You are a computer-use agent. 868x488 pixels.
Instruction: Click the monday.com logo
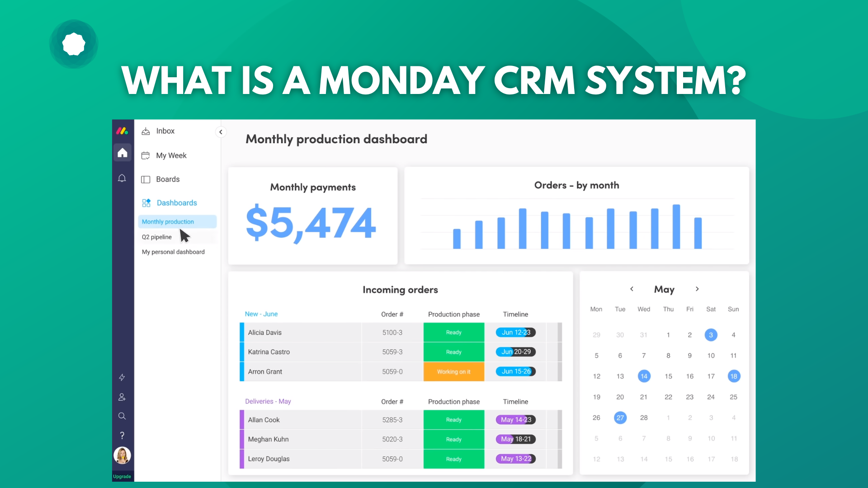[122, 131]
